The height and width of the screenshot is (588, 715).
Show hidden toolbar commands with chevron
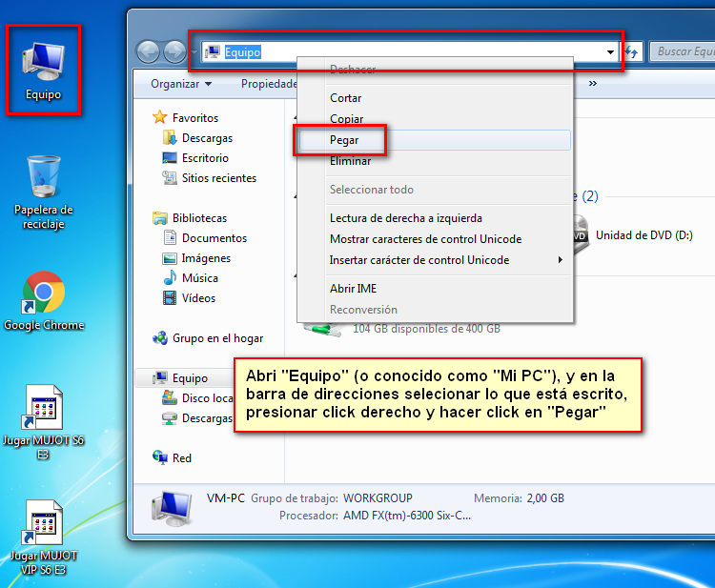(593, 84)
